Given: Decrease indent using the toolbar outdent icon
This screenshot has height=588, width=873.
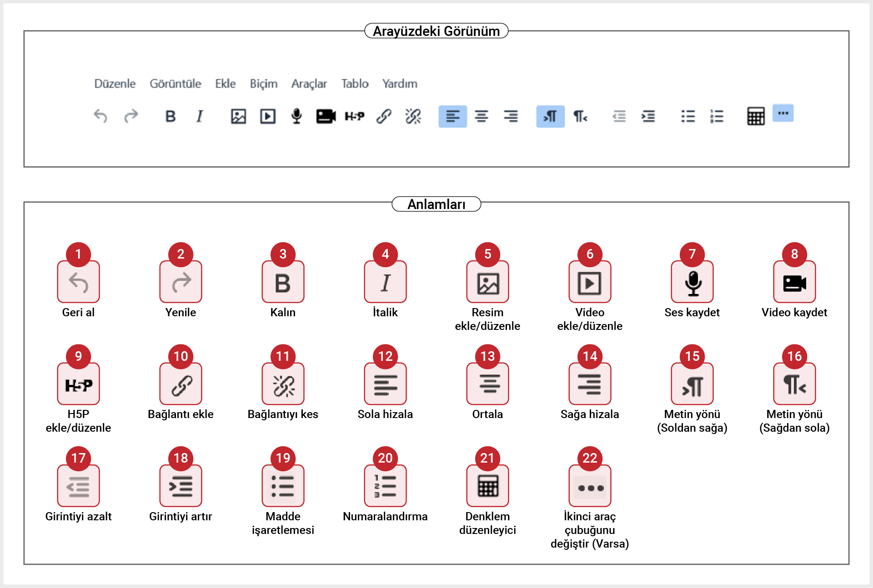Looking at the screenshot, I should (619, 116).
